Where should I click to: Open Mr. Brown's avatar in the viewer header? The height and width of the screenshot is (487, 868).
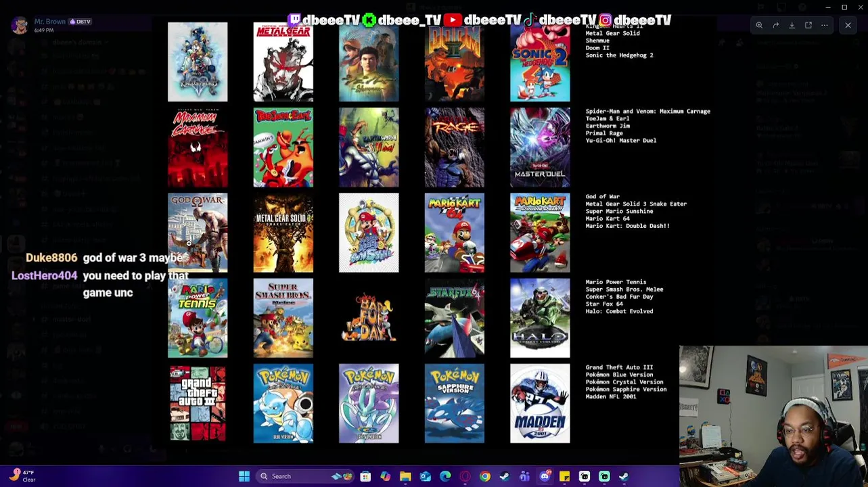click(x=20, y=26)
